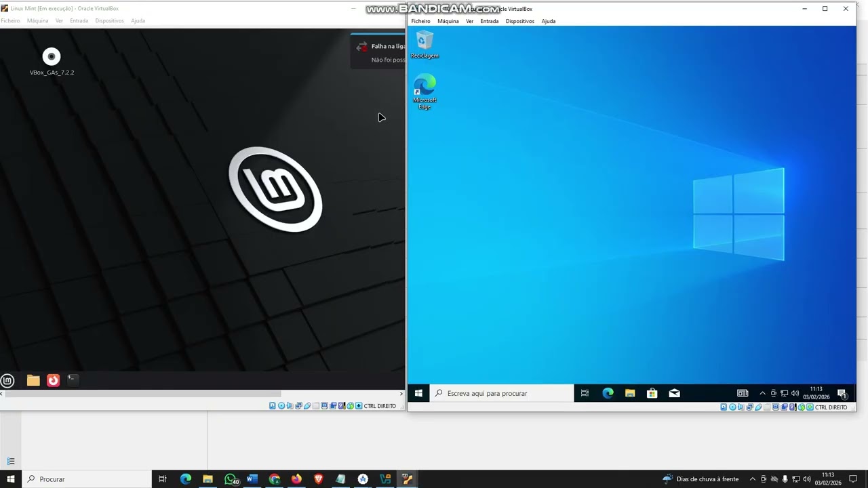Viewport: 868px width, 488px height.
Task: Open Máquina menu in Linux Mint VirtualBox window
Action: coord(37,21)
